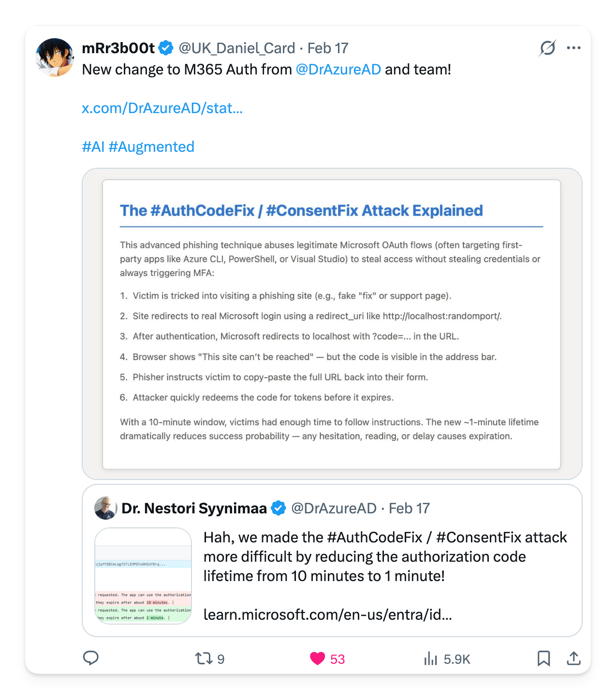Viewport: 616px width, 699px height.
Task: Bookmark this tweet
Action: 544,658
